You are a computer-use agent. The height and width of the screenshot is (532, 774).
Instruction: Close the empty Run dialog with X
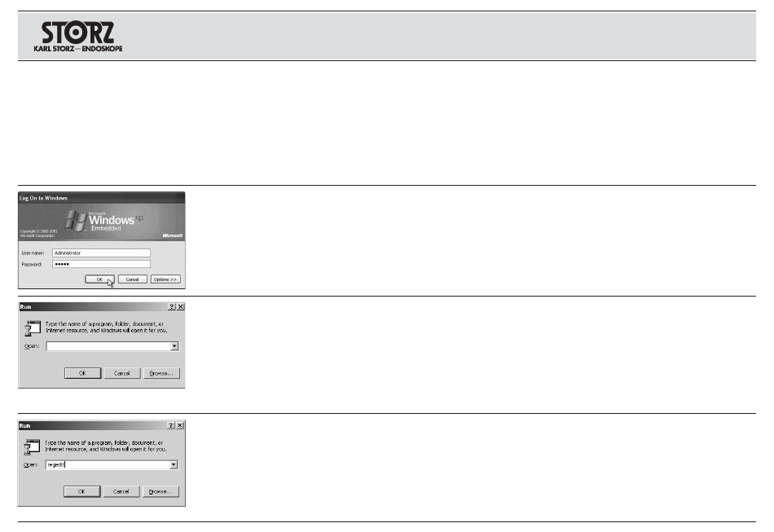pyautogui.click(x=181, y=306)
